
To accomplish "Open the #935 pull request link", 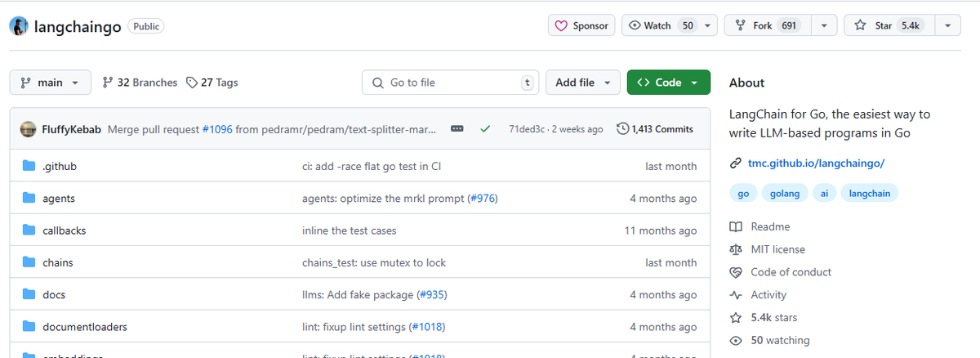I will tap(432, 294).
